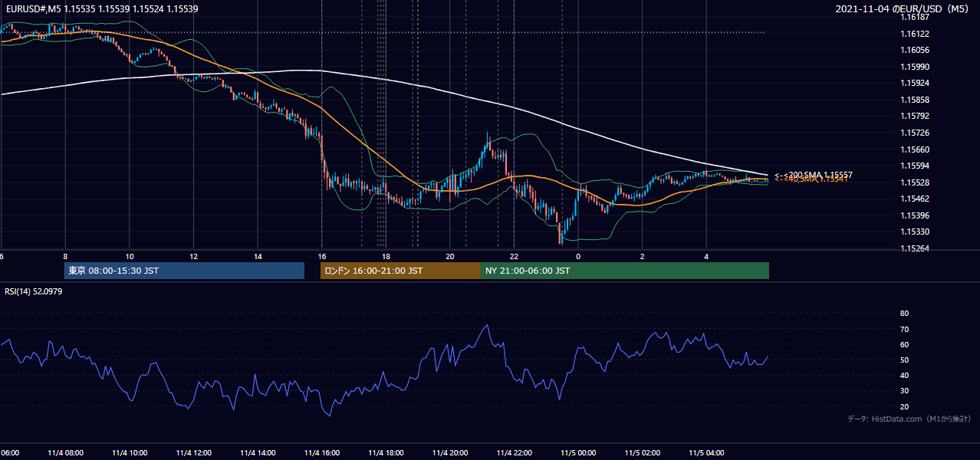
Task: Click the 11/5 00:00 time axis label
Action: coord(578,452)
